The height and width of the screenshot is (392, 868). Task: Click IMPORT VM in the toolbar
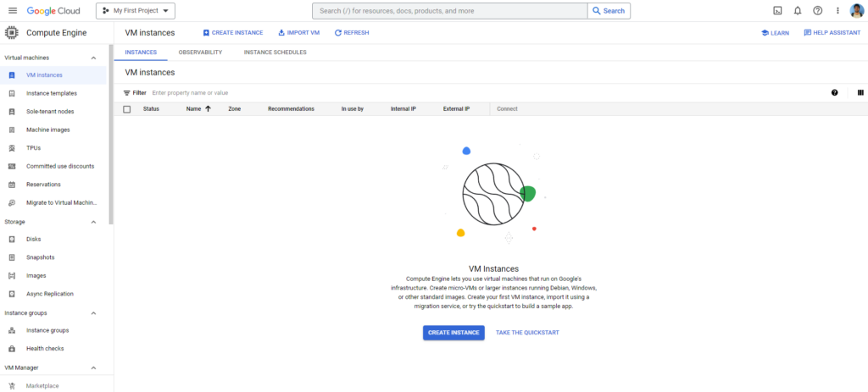299,33
